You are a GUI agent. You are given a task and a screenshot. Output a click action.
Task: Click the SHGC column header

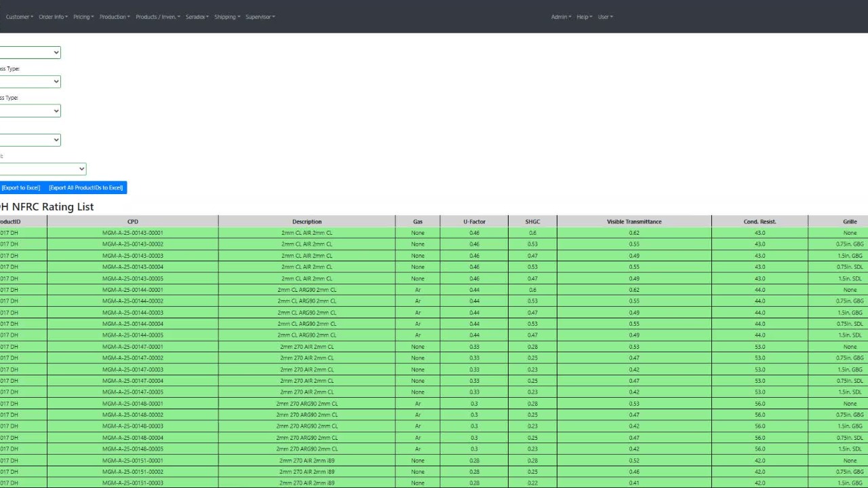click(x=532, y=221)
